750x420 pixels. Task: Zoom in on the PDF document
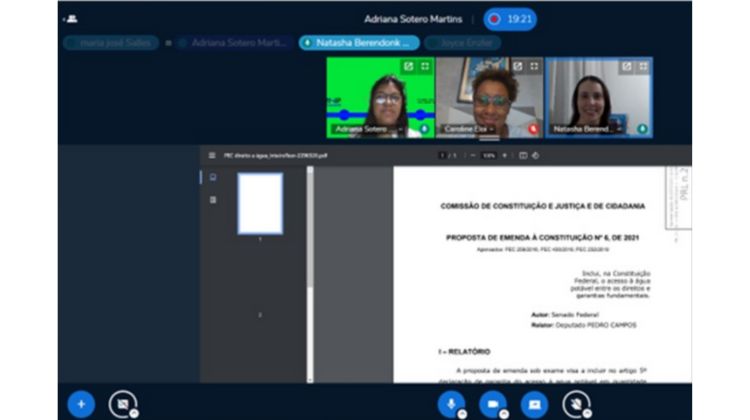pos(505,155)
